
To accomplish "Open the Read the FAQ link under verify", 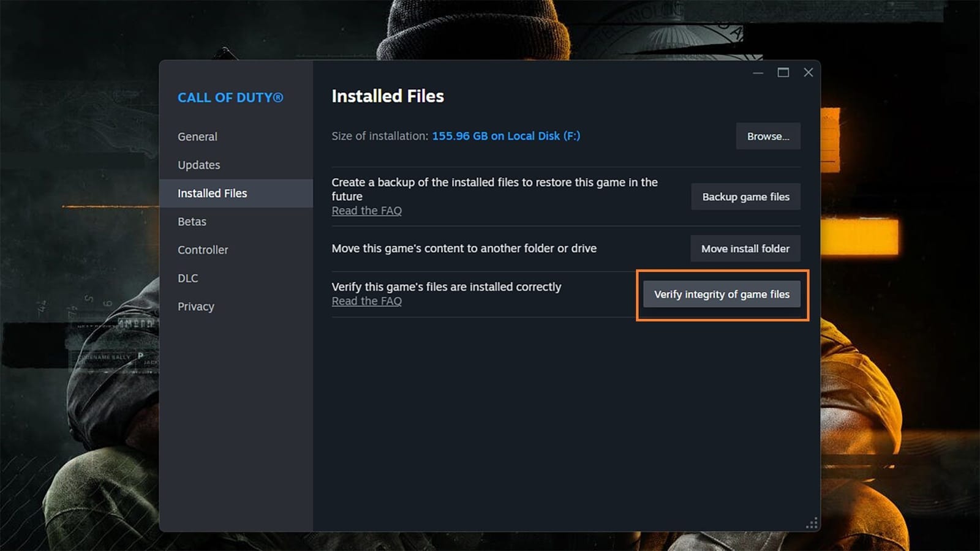I will [x=366, y=301].
